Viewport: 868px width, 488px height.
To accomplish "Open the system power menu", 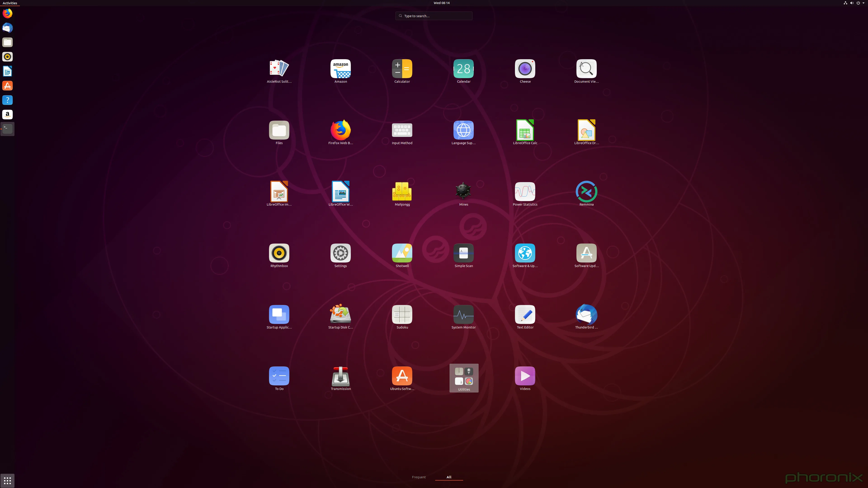I will 858,3.
